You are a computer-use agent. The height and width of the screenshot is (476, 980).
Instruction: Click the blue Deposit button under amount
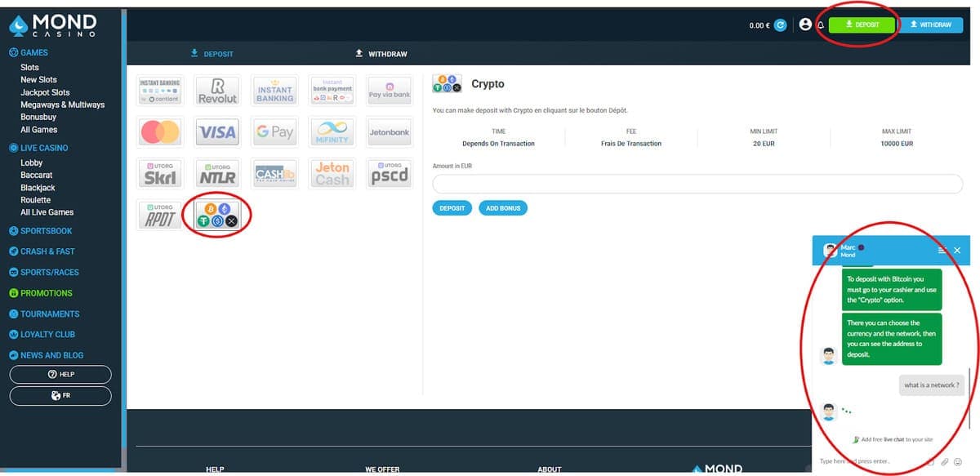point(452,208)
